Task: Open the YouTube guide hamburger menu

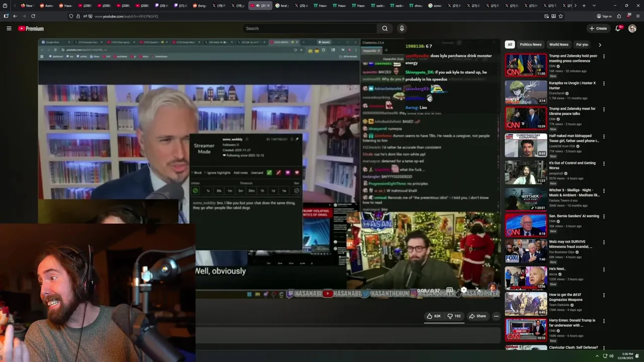Action: [x=9, y=29]
